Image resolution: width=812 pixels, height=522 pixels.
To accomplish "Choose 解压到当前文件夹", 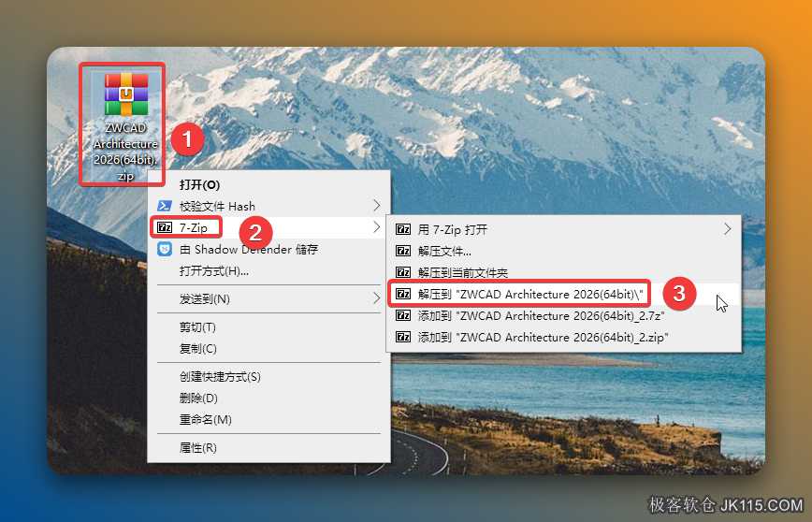I will click(x=564, y=272).
